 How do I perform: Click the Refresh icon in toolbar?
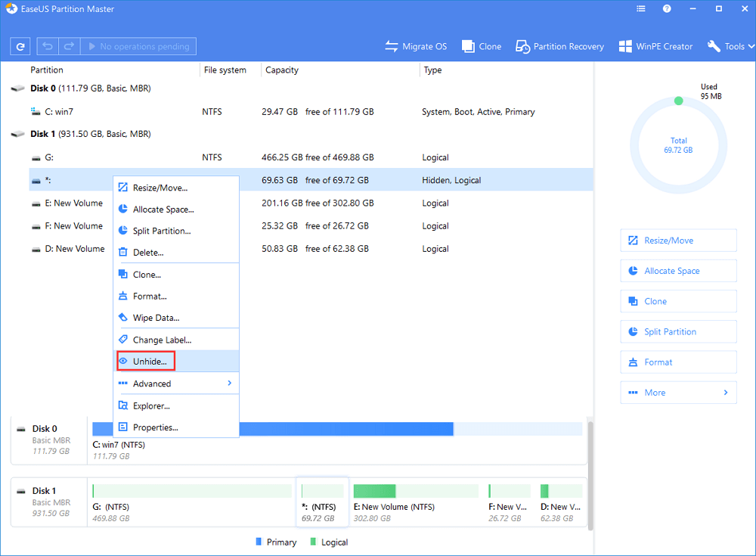20,47
